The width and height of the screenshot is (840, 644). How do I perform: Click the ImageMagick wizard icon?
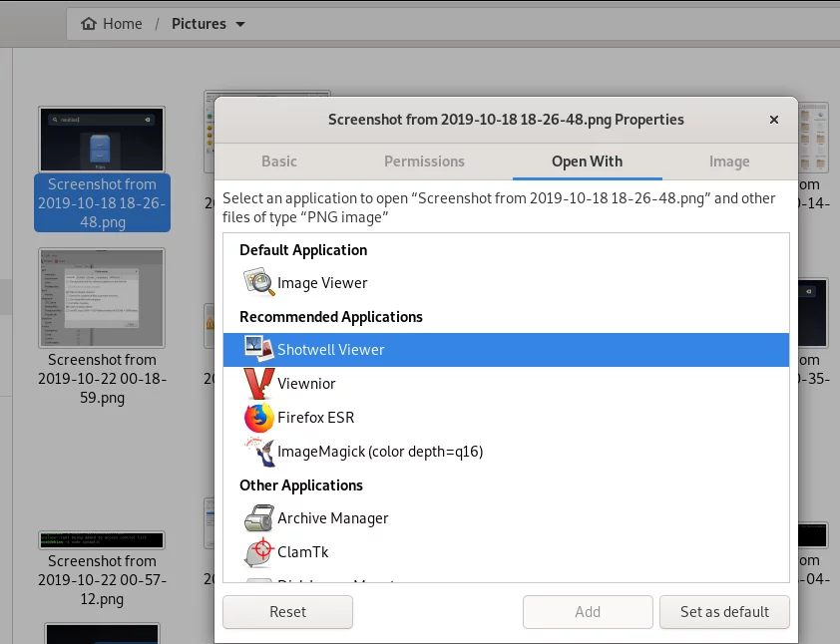pyautogui.click(x=259, y=452)
